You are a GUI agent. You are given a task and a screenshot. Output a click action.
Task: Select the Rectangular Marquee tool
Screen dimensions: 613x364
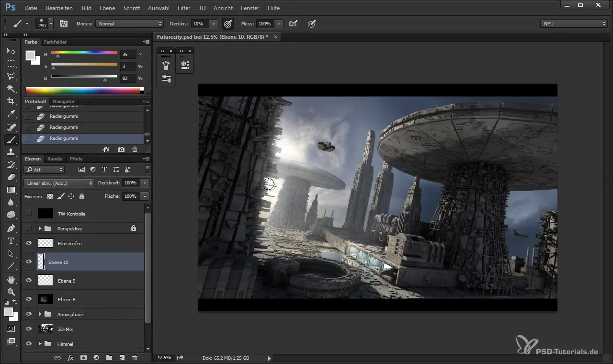11,63
